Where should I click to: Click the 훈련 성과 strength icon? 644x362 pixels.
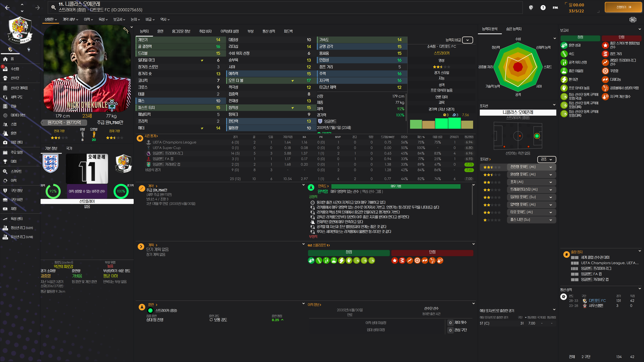564,45
